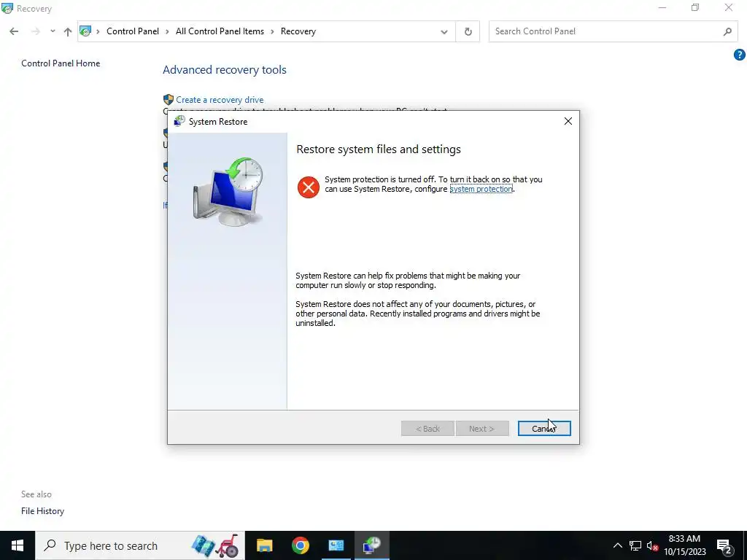Go up one level with Up arrow
Viewport: 747px width, 560px height.
pyautogui.click(x=68, y=31)
